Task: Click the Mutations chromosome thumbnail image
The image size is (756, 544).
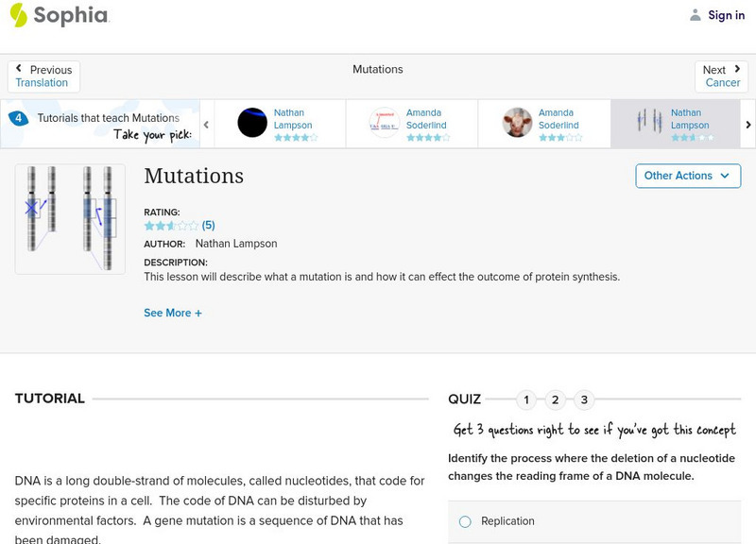Action: click(70, 219)
